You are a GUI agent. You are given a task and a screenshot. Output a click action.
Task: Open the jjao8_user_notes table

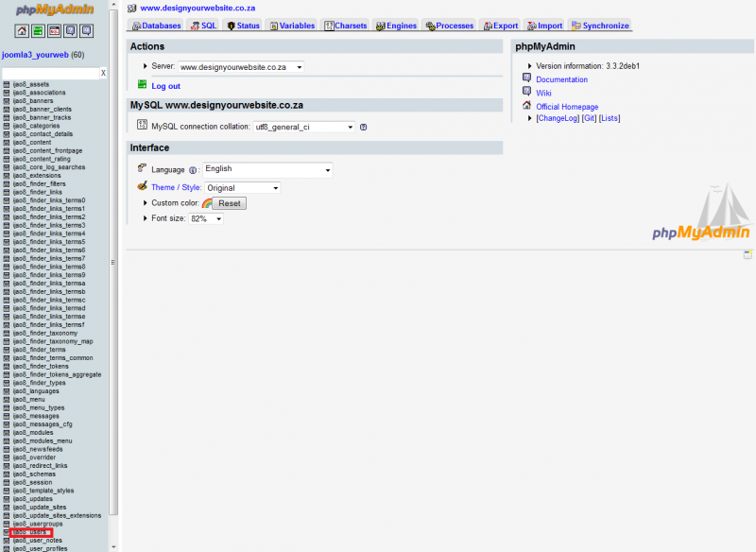click(37, 541)
